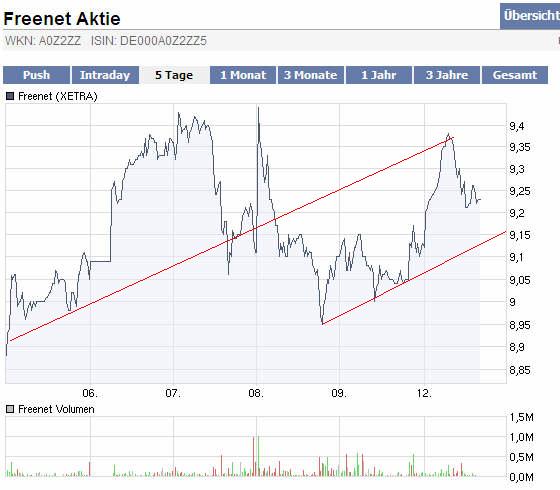Select the 3 Jahre timeframe

pyautogui.click(x=447, y=75)
